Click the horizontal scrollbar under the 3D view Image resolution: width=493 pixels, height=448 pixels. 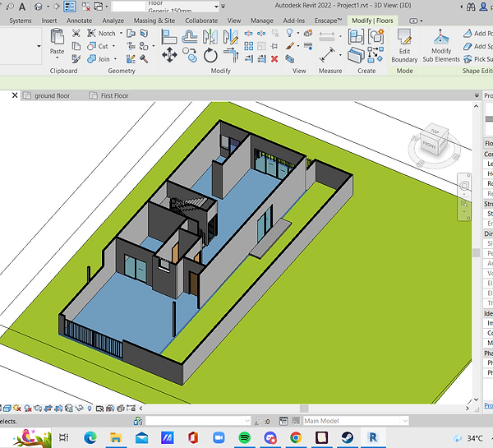point(304,409)
